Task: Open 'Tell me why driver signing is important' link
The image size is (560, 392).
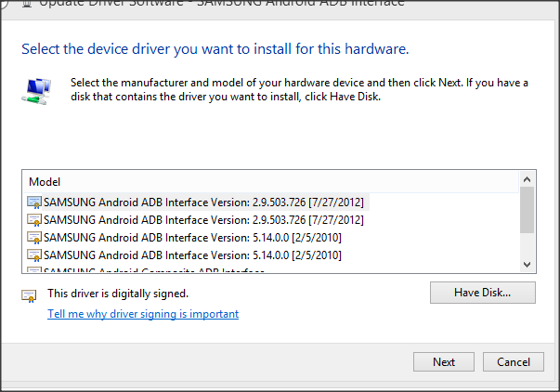Action: point(143,314)
